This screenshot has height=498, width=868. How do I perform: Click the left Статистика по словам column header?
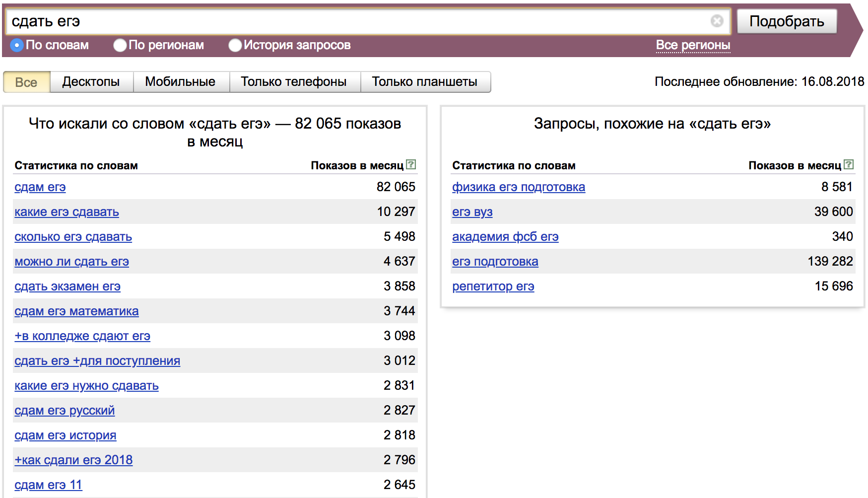pyautogui.click(x=76, y=165)
